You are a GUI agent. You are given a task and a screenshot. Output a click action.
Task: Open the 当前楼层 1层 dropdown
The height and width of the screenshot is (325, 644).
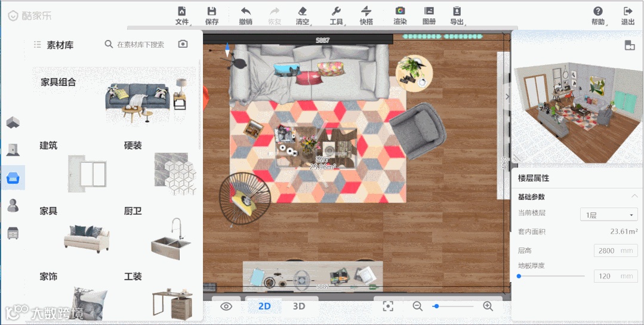pyautogui.click(x=609, y=215)
